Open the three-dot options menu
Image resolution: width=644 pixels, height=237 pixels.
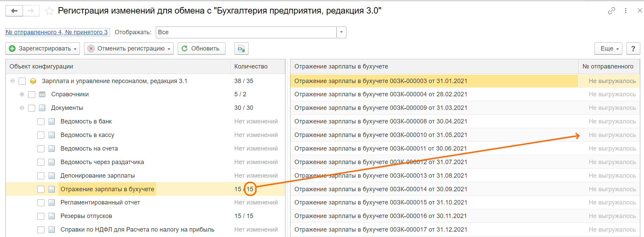tap(626, 11)
